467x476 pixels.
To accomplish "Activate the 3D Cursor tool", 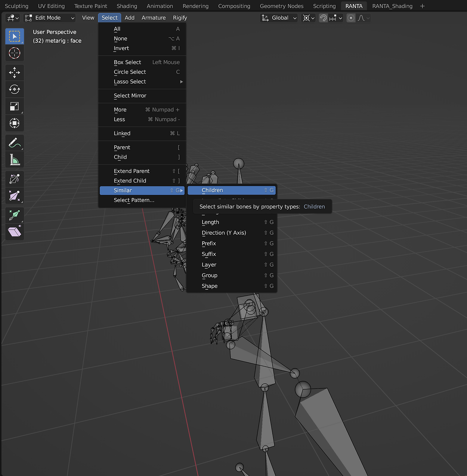I will (x=15, y=53).
